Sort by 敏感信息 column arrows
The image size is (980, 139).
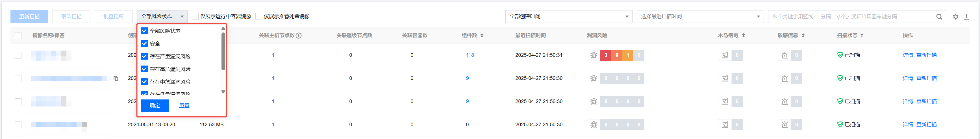(803, 35)
